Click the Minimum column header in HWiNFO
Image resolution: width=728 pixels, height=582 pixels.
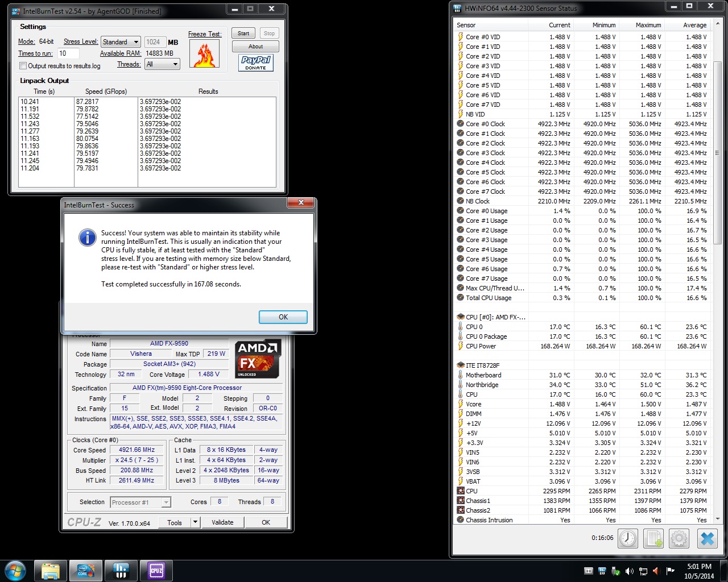point(596,25)
